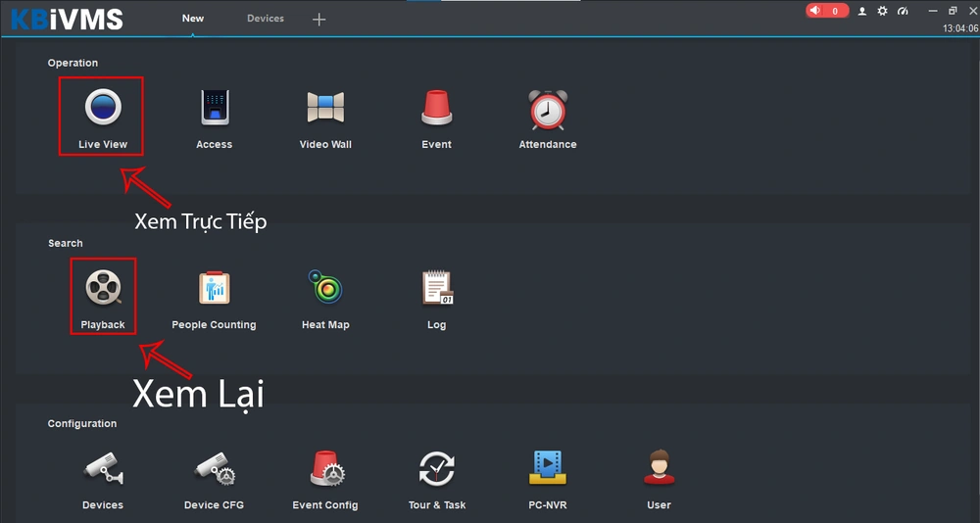This screenshot has height=523, width=980.
Task: Open the User management icon
Action: [659, 469]
